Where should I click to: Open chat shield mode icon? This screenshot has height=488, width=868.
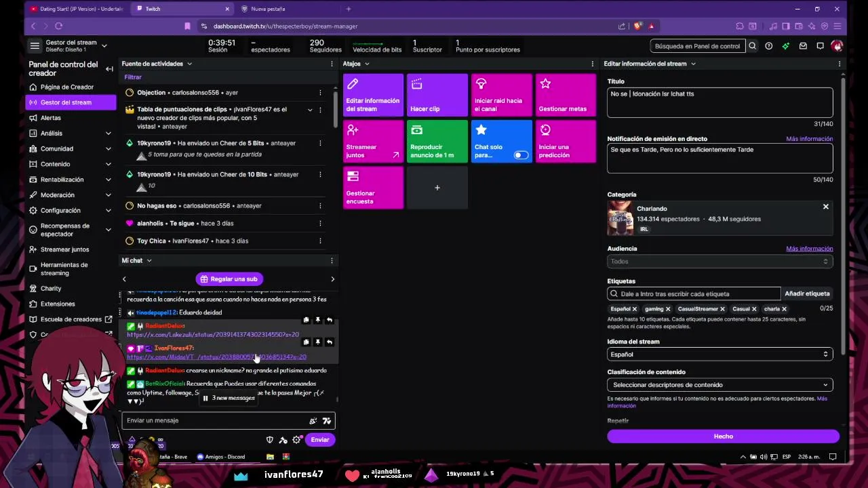click(x=269, y=440)
